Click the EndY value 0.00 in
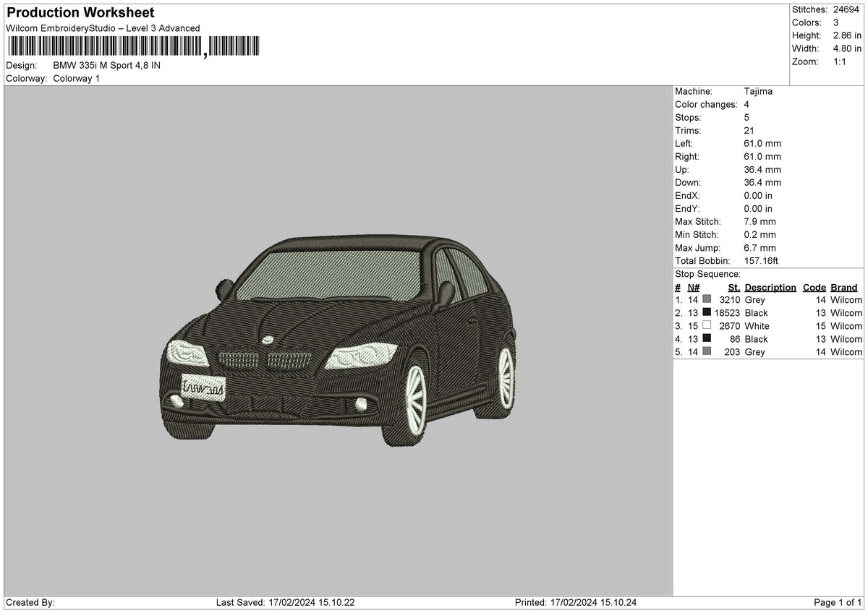The height and width of the screenshot is (613, 868). (758, 208)
